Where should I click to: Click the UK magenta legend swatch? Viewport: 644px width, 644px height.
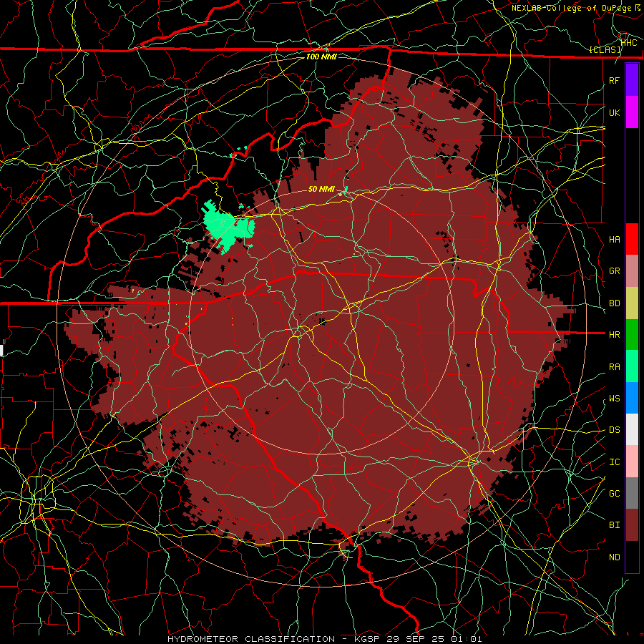(x=632, y=112)
